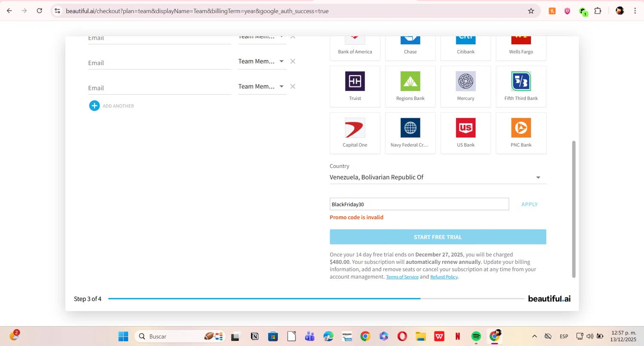Pick the Fifth Third Bank tile
Image resolution: width=644 pixels, height=346 pixels.
point(521,86)
